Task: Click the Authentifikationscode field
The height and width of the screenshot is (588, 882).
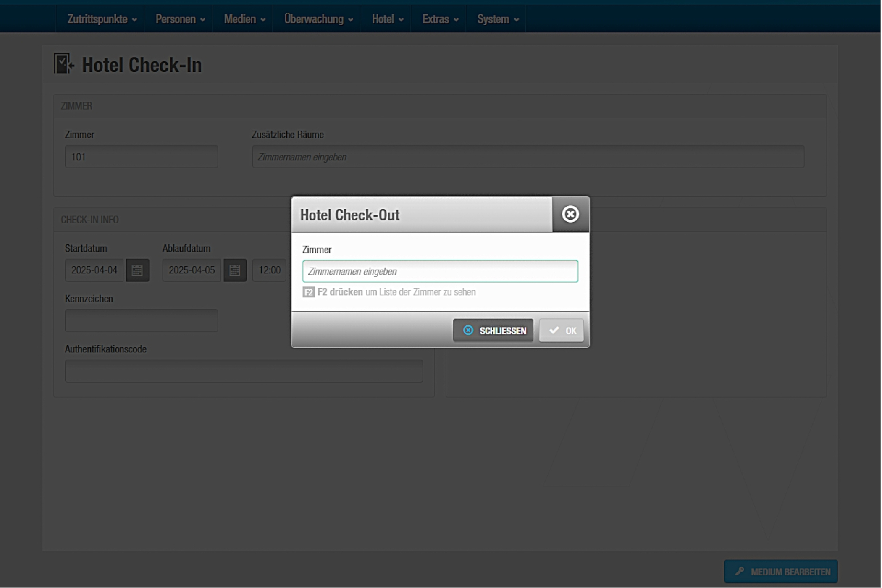Action: click(x=244, y=371)
